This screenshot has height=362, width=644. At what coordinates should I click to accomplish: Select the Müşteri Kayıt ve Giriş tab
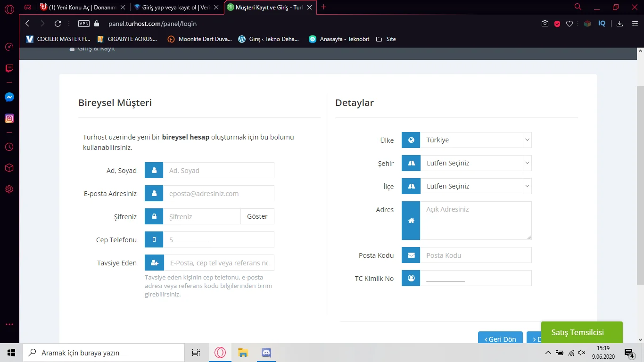pos(270,8)
